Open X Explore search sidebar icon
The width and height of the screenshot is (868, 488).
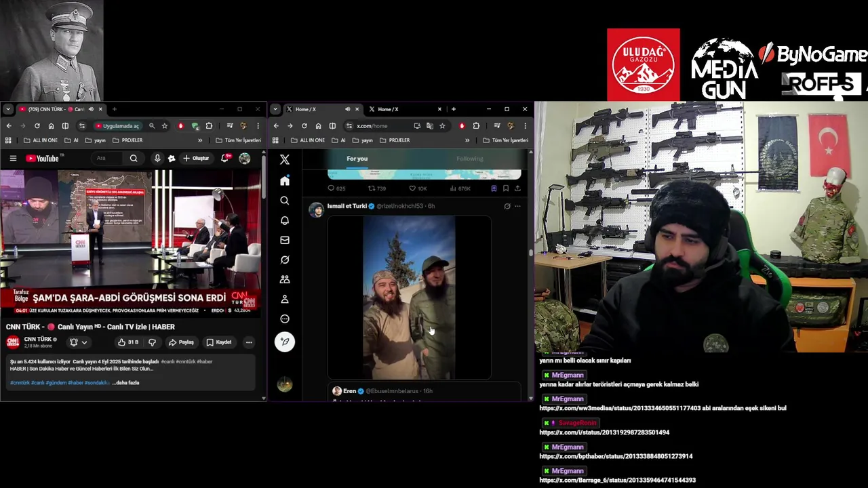coord(285,201)
